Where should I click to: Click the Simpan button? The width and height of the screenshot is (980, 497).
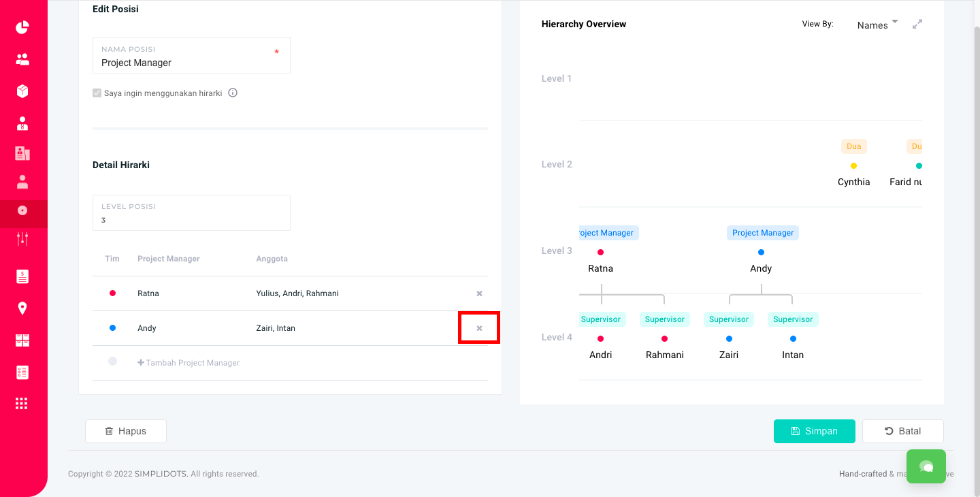click(x=814, y=431)
